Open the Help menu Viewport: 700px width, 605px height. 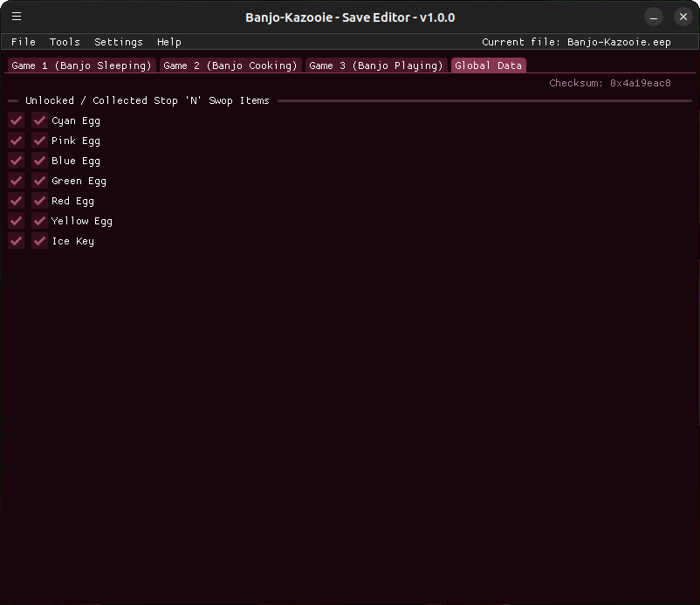[169, 42]
